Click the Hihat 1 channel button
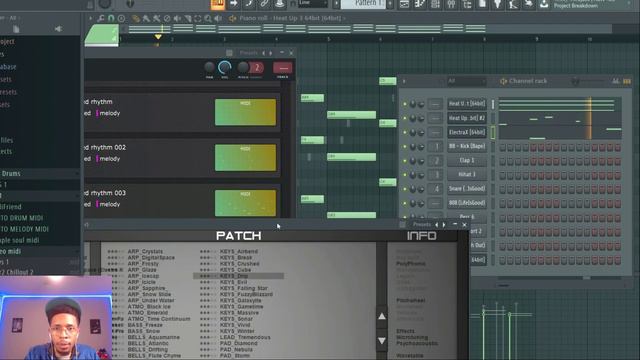 [x=467, y=175]
